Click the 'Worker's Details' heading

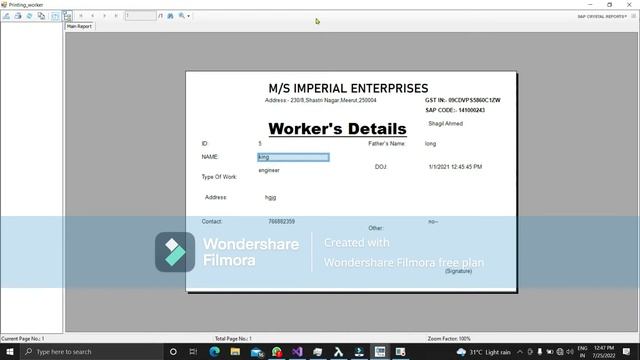click(x=337, y=129)
